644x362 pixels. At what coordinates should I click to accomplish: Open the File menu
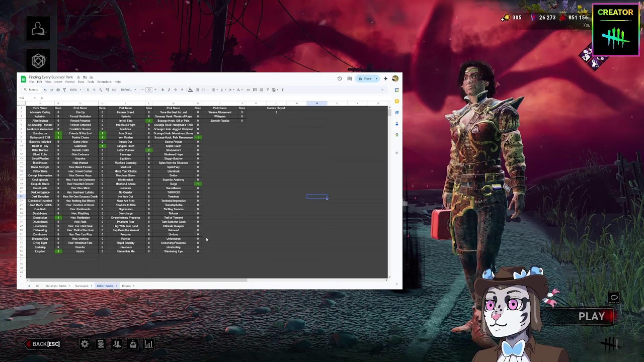coord(32,82)
